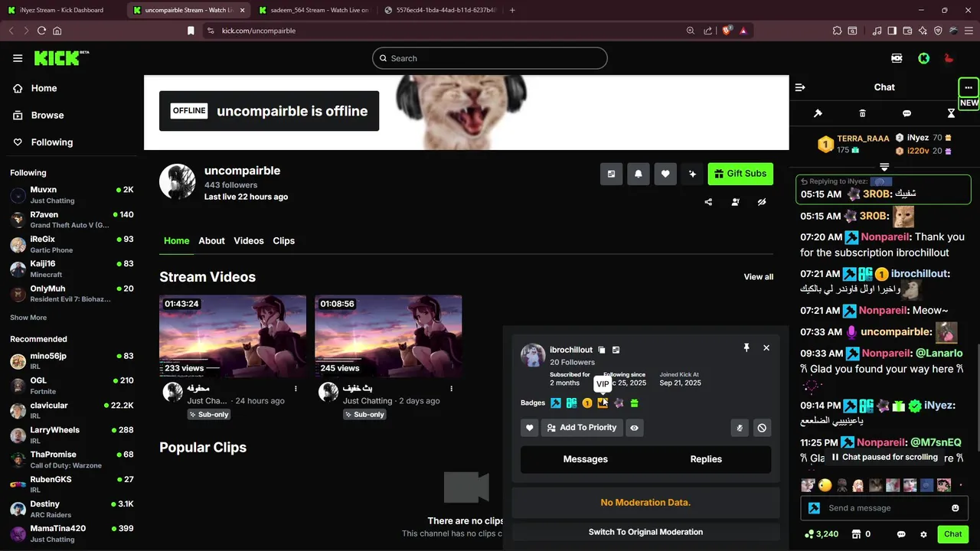Viewport: 980px width, 551px height.
Task: Click the share icon below Gift Subs
Action: tap(708, 202)
